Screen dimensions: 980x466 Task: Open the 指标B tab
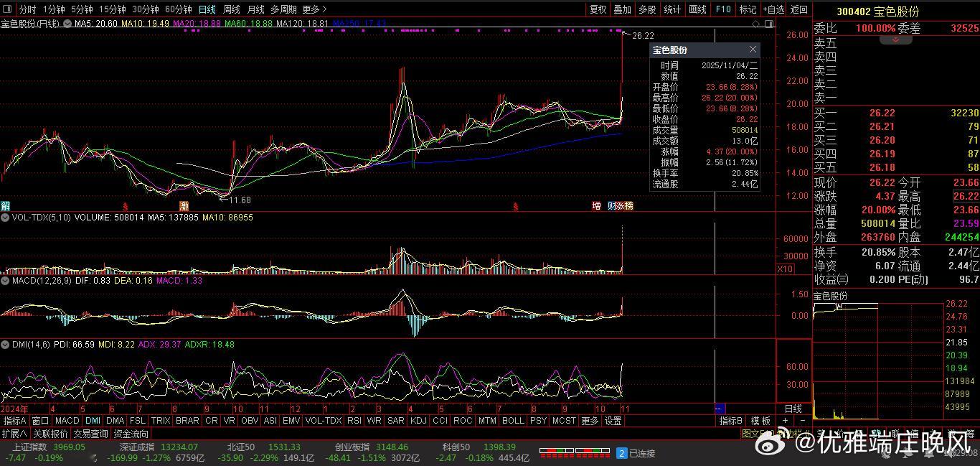tap(731, 421)
